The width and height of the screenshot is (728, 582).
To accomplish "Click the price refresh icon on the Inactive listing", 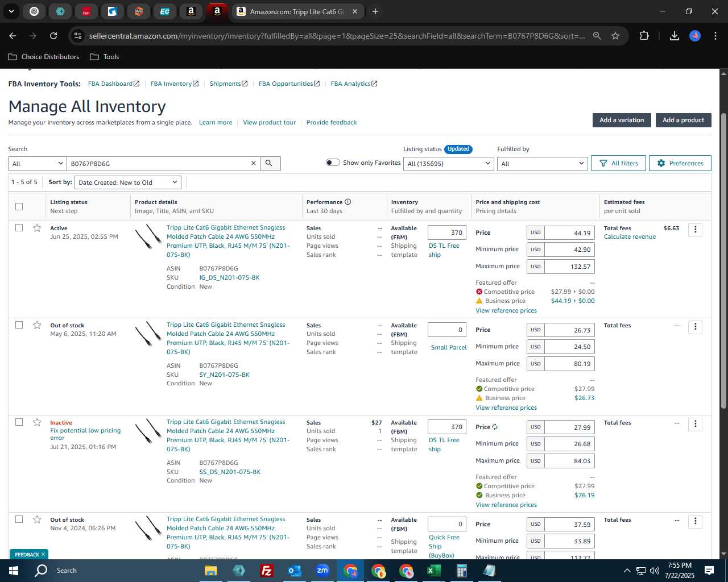I will (495, 427).
